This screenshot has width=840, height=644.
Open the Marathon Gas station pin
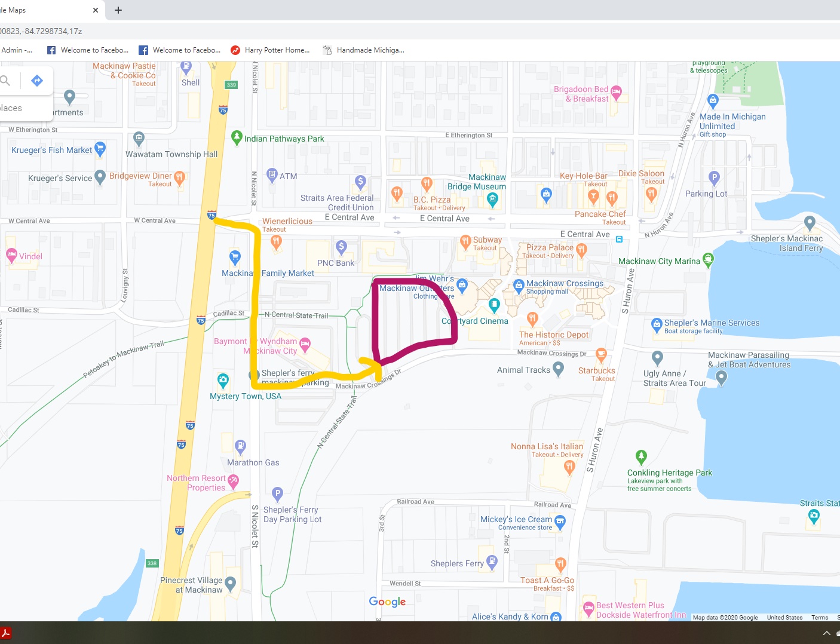pyautogui.click(x=240, y=446)
